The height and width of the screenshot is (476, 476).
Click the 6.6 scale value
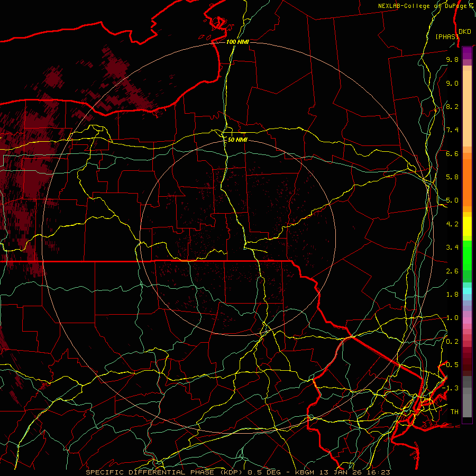[452, 153]
